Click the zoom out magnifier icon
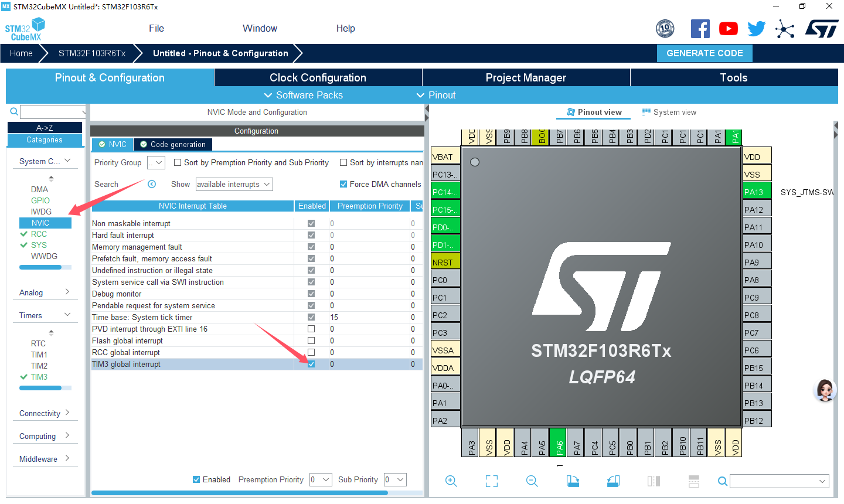 (532, 481)
